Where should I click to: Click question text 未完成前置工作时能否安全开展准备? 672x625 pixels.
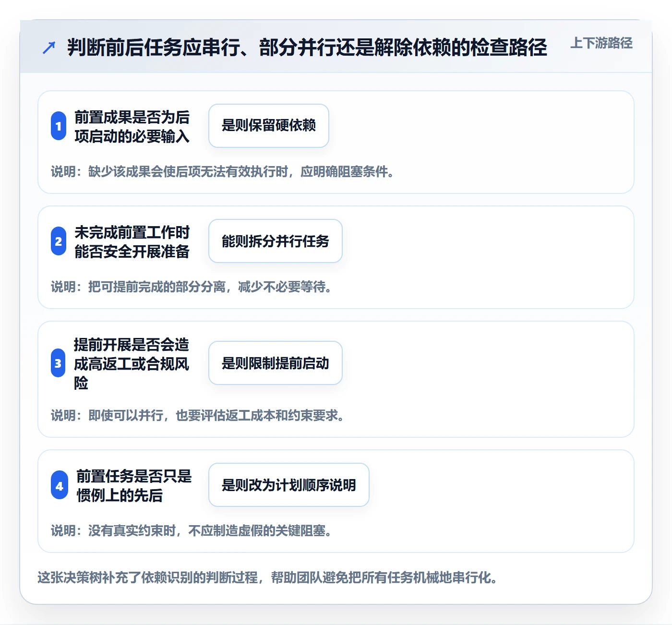[x=132, y=241]
